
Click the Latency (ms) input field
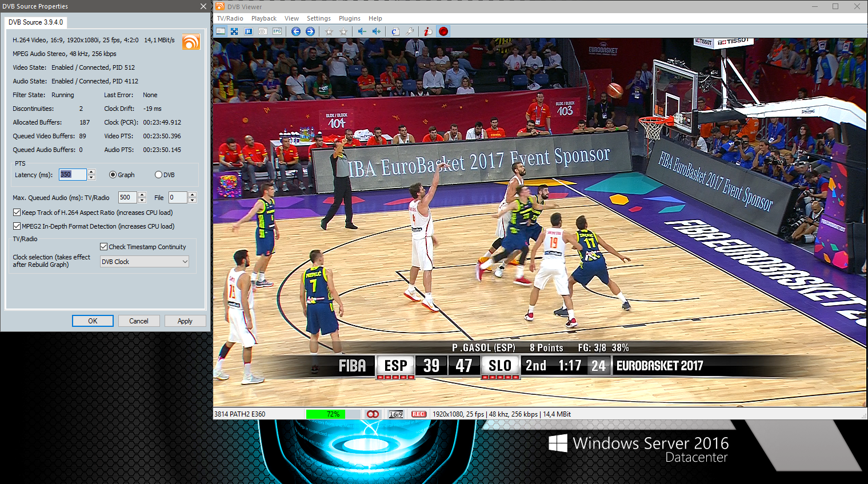click(73, 175)
